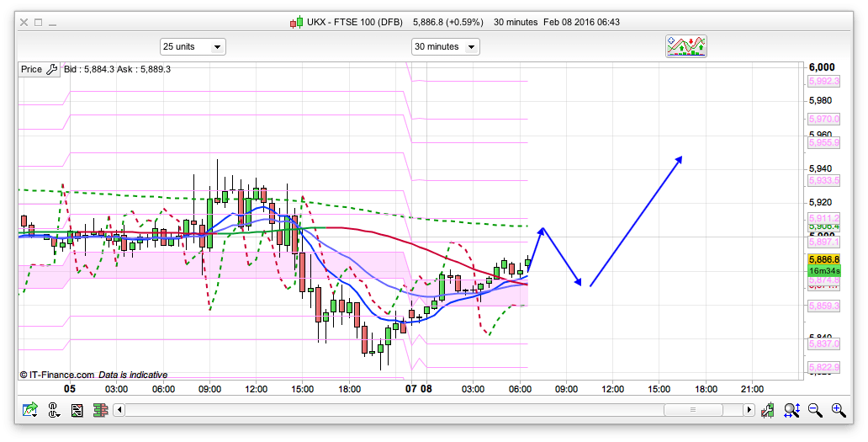Click the trade-from-chart icon beside zoom tools
Image resolution: width=868 pixels, height=442 pixels.
[768, 410]
